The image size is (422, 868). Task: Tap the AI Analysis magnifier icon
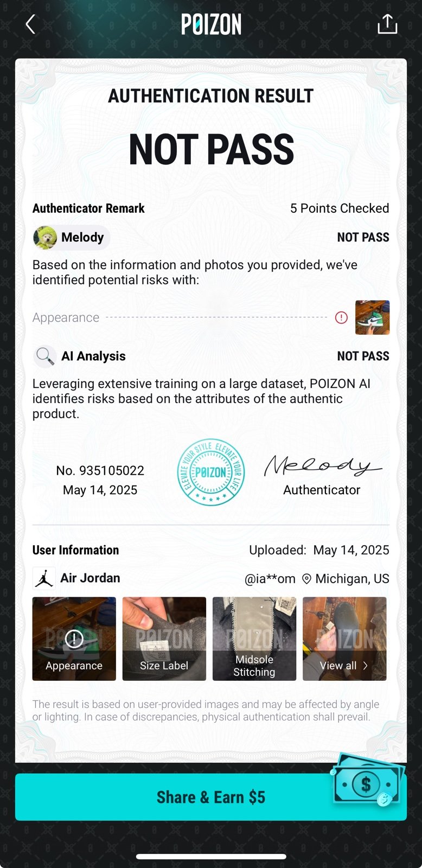point(44,356)
